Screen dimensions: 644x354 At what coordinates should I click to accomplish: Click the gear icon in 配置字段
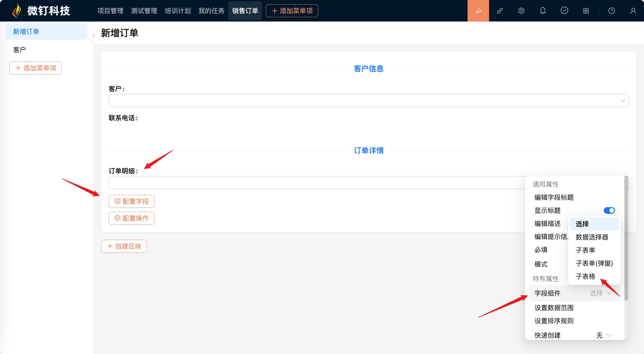click(x=117, y=201)
